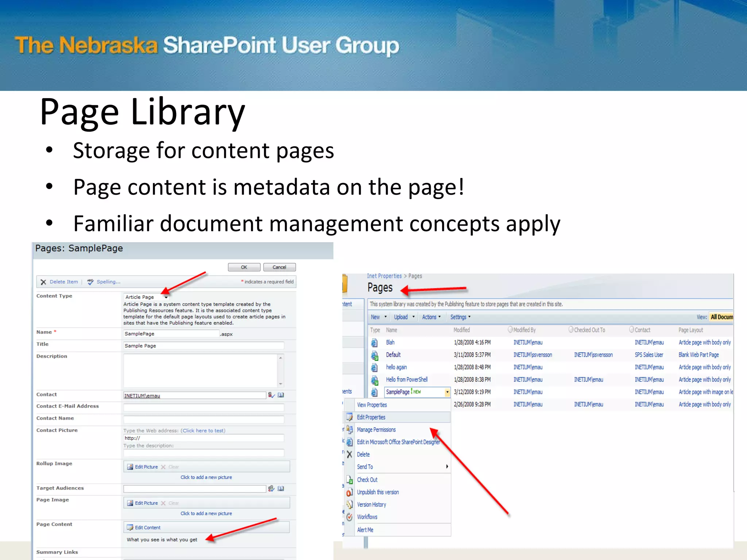Select Version History menu entry
The image size is (747, 560).
[x=371, y=505]
